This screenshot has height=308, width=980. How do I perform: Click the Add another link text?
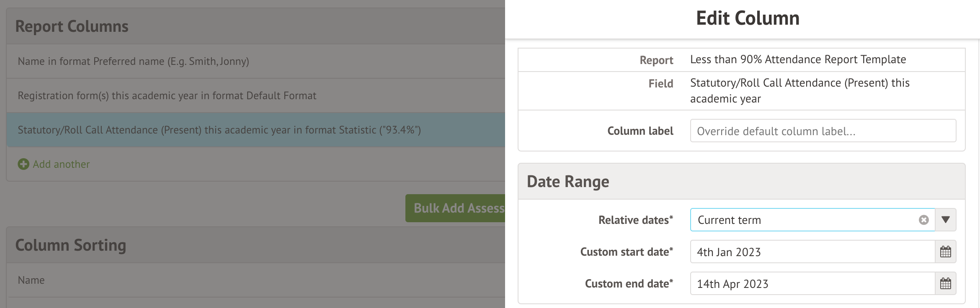61,164
